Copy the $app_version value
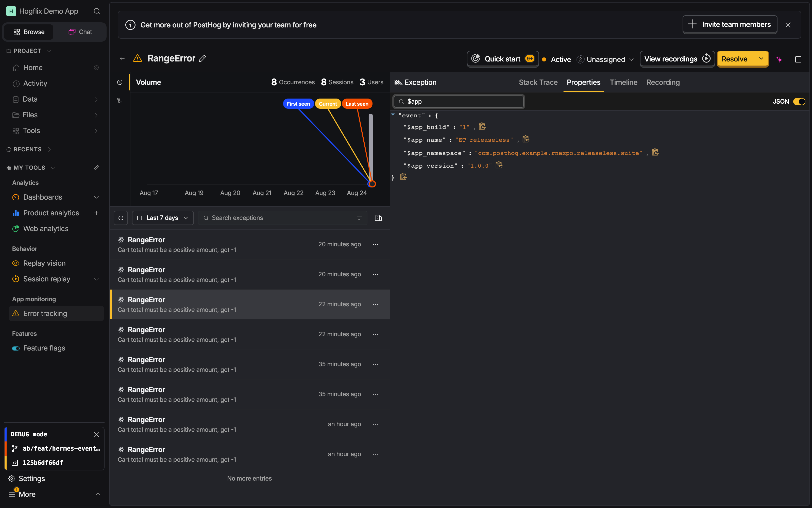 point(499,165)
